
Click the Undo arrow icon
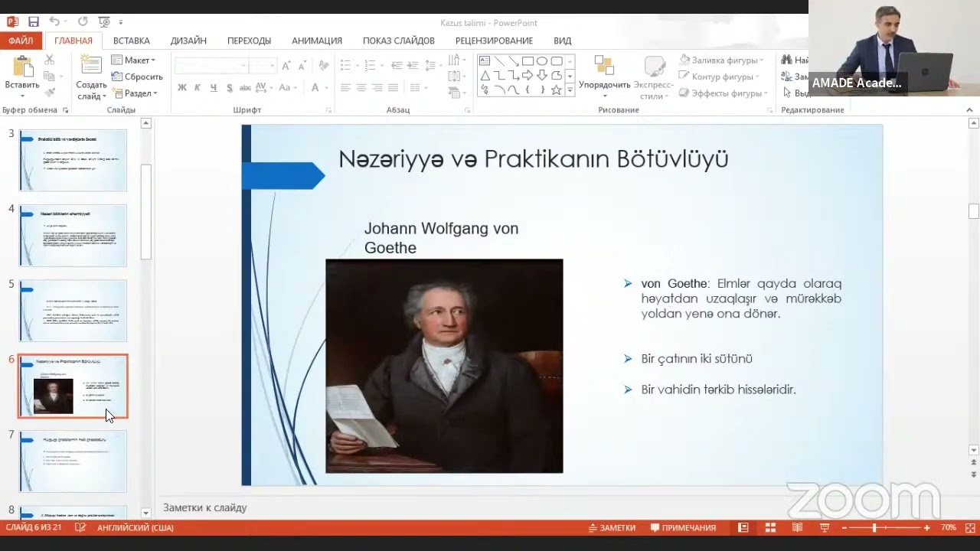(54, 22)
